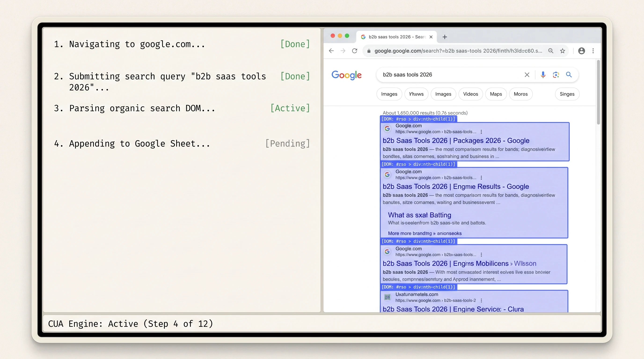Screen dimensions: 644x359
Task: Select the Maps filter chip
Action: [x=496, y=94]
